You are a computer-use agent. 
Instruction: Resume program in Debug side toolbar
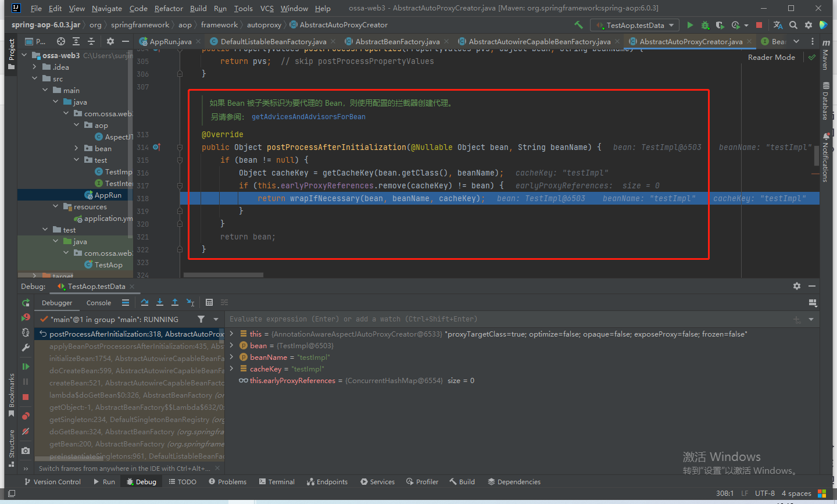(26, 366)
